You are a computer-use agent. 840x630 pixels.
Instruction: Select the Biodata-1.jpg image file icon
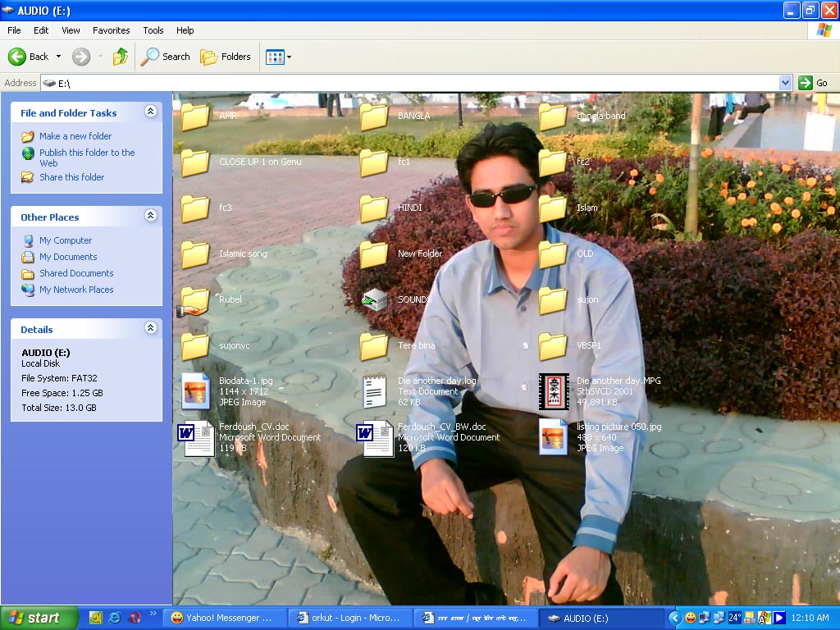click(x=195, y=391)
